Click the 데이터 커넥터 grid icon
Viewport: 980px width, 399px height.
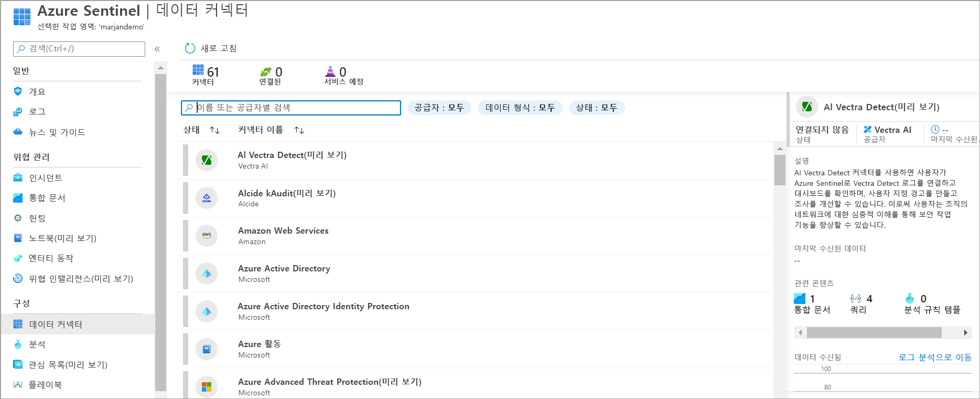[18, 324]
